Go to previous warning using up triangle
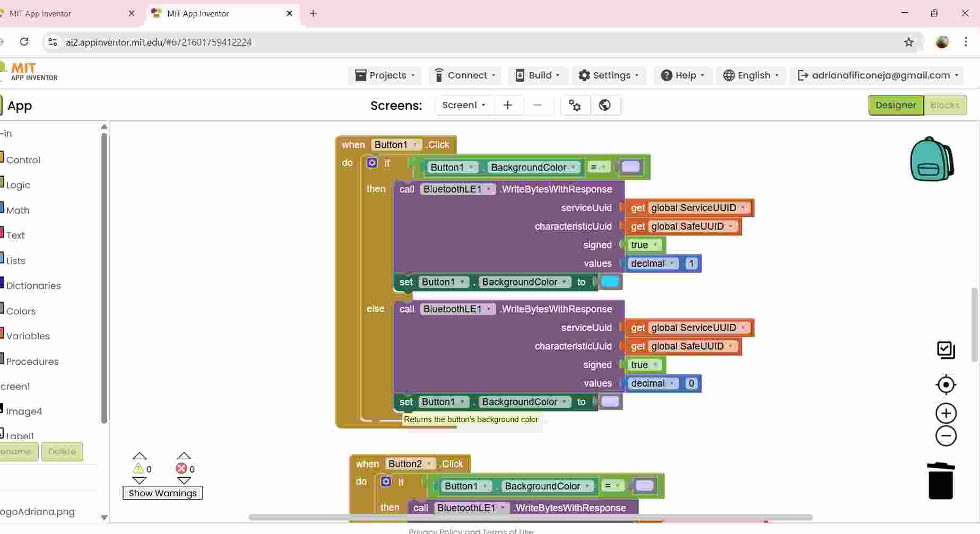The width and height of the screenshot is (980, 534). tap(140, 456)
